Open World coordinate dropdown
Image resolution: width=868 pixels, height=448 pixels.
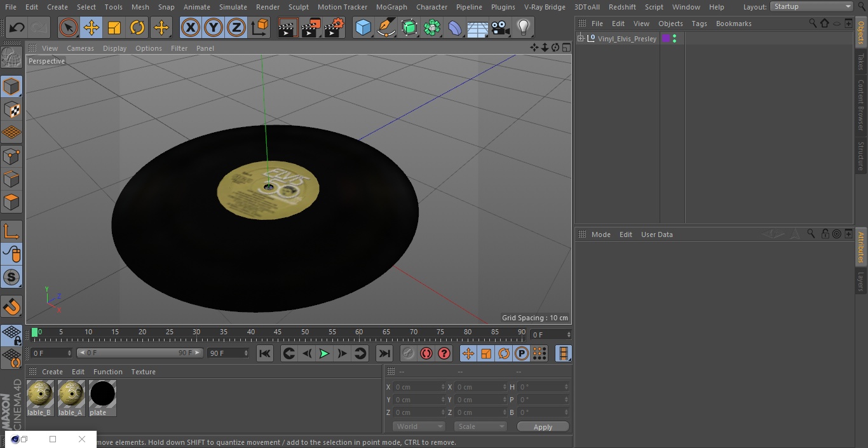pos(419,426)
